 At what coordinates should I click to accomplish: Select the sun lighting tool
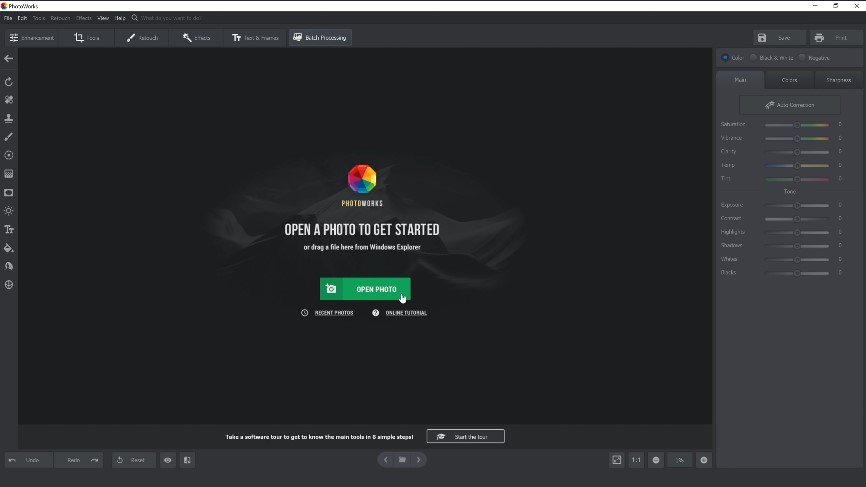tap(9, 211)
